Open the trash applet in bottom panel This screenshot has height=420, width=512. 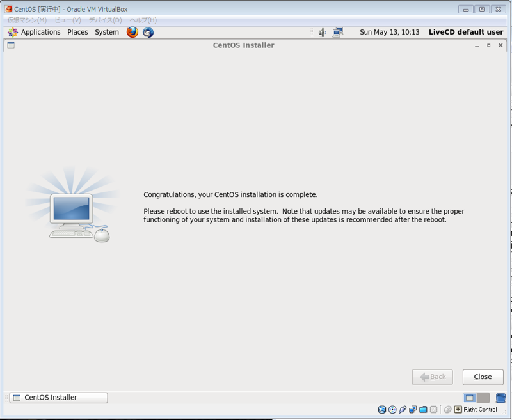pos(500,398)
